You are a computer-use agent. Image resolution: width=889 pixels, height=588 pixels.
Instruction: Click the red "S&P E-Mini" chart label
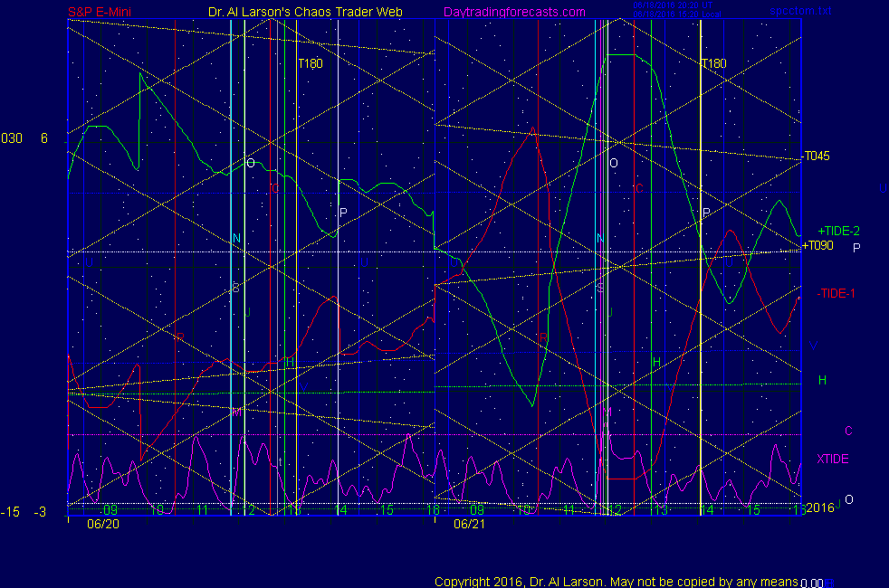coord(100,12)
